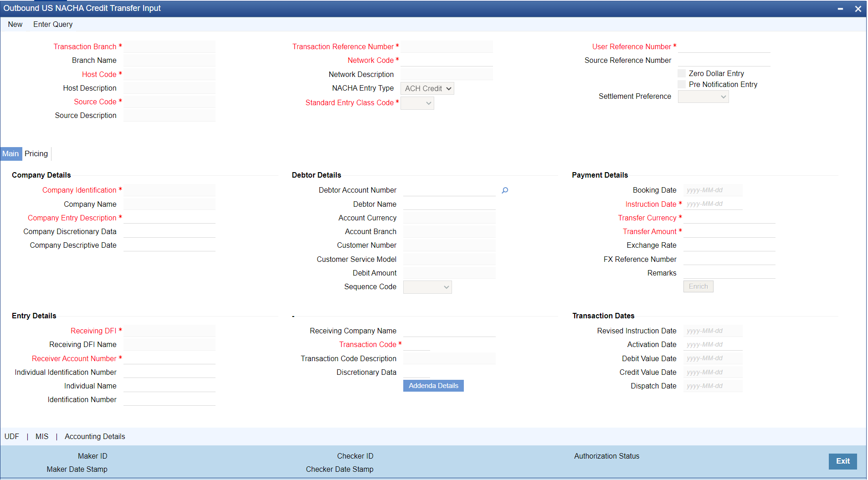Focus the Revised Instruction Date field
This screenshot has width=868, height=480.
pos(713,331)
